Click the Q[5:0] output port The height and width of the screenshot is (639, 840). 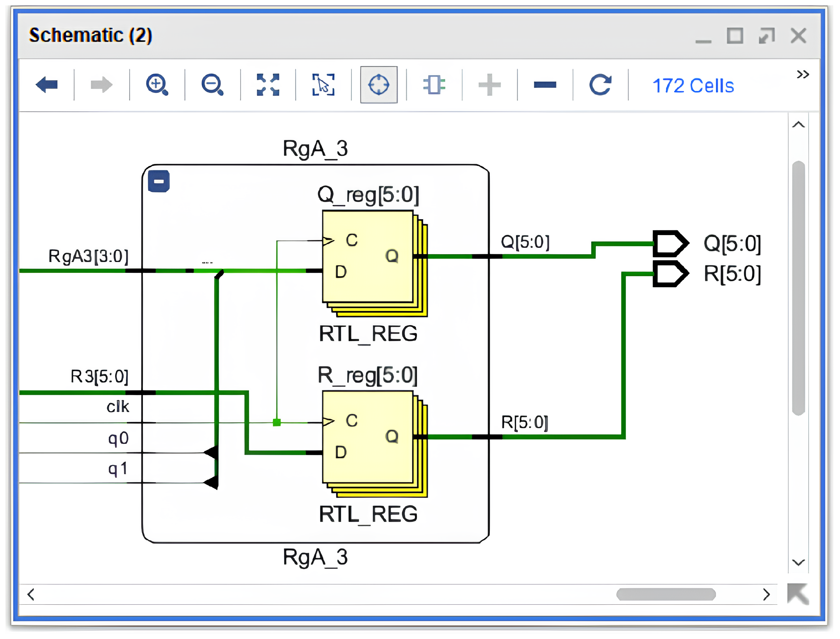tap(670, 243)
